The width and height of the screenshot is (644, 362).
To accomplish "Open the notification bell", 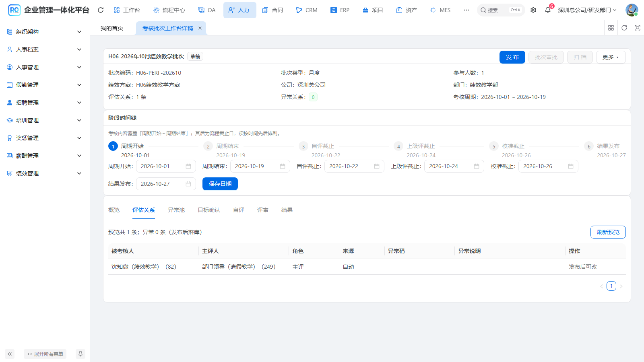I will click(x=548, y=10).
